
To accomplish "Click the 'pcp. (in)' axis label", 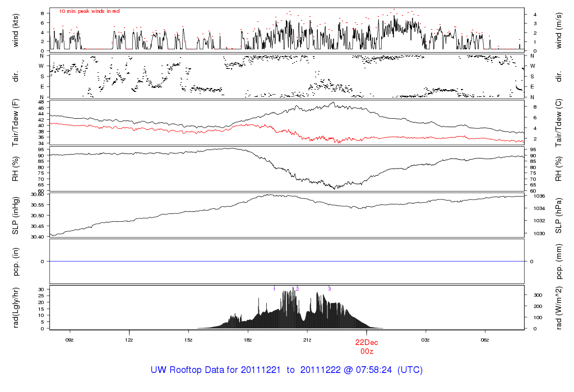I will [x=16, y=262].
